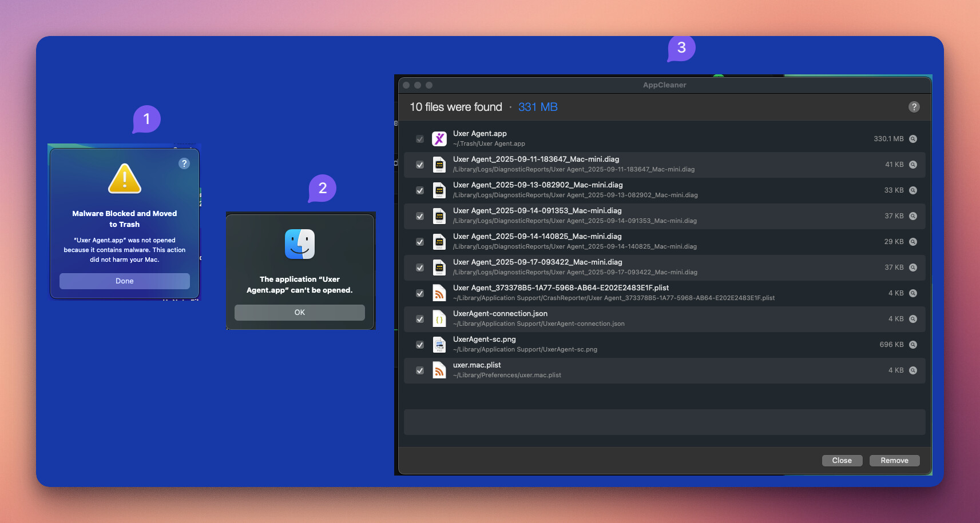Click the Uxer Agent.app purple icon
Viewport: 980px width, 523px height.
[439, 139]
